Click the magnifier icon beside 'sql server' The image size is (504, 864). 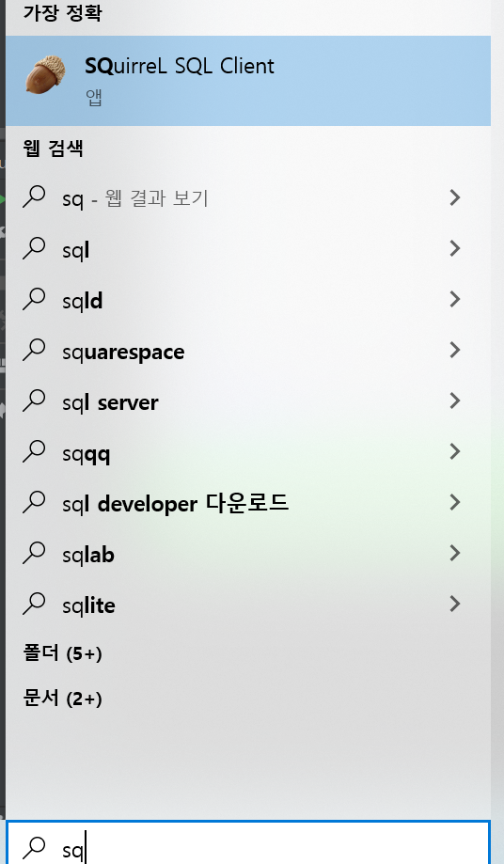pyautogui.click(x=34, y=401)
